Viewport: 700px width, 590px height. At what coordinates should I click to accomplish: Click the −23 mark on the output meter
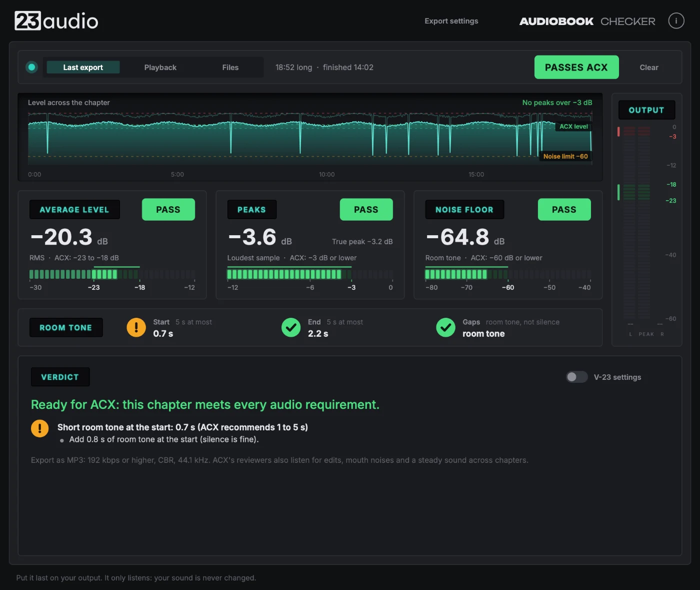pos(671,201)
